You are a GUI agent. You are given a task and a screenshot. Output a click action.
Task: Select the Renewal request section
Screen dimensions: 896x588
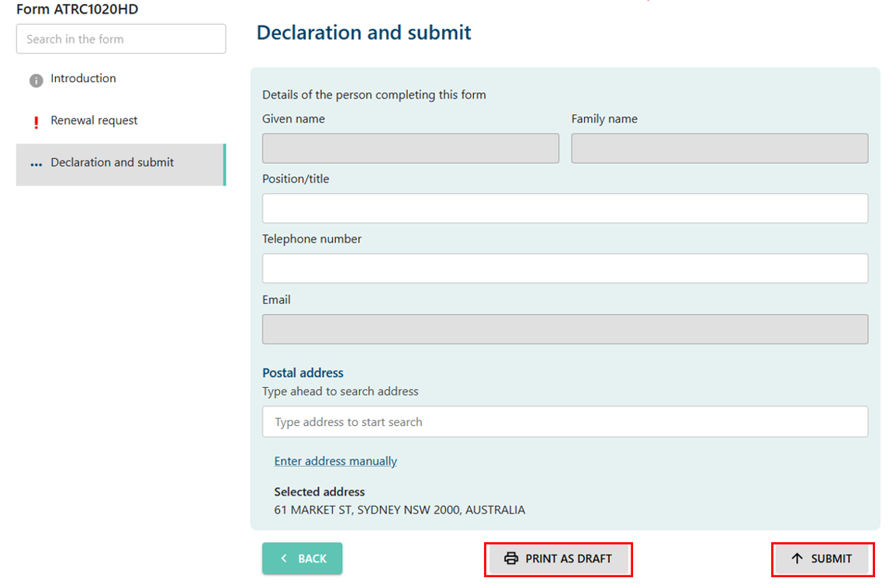94,120
